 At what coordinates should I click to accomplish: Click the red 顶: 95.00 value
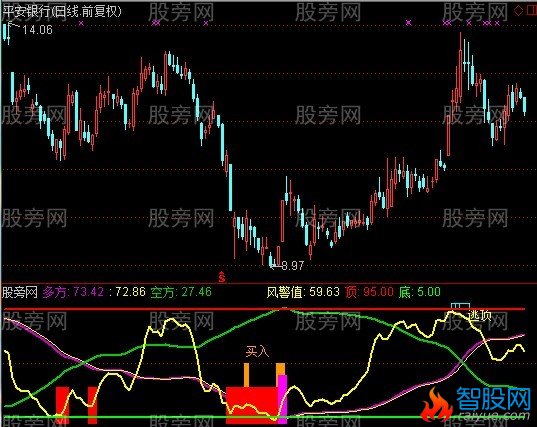(x=369, y=292)
